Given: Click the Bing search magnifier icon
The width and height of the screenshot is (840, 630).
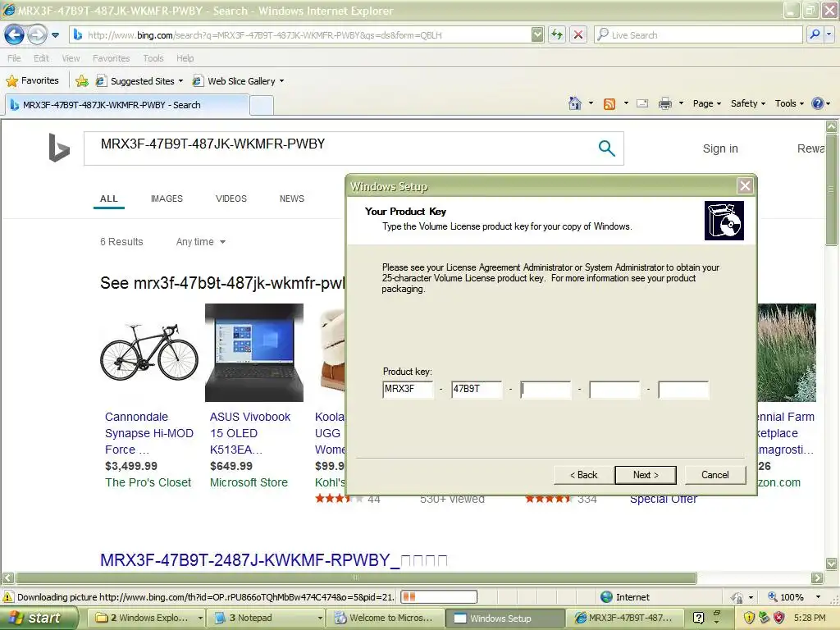Looking at the screenshot, I should click(x=606, y=148).
